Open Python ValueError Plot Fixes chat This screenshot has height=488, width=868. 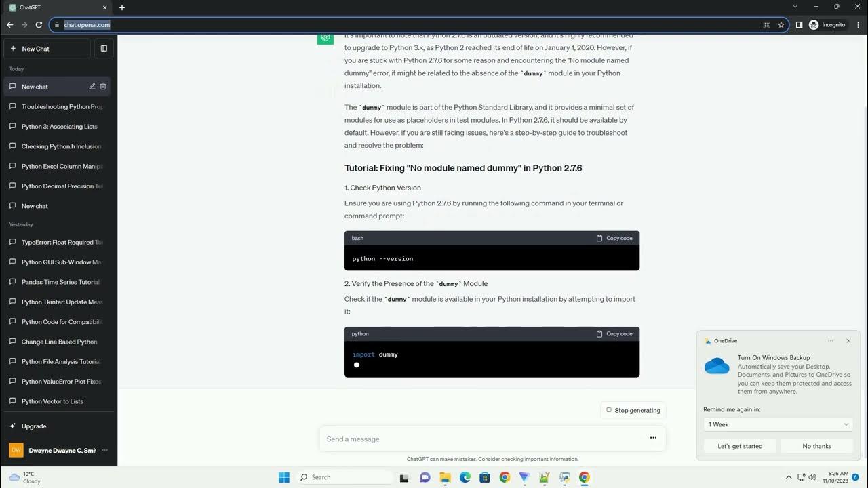point(57,382)
